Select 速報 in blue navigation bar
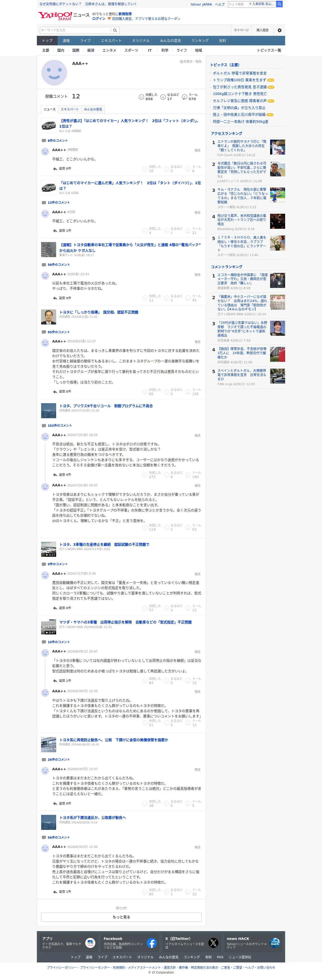 66,41
